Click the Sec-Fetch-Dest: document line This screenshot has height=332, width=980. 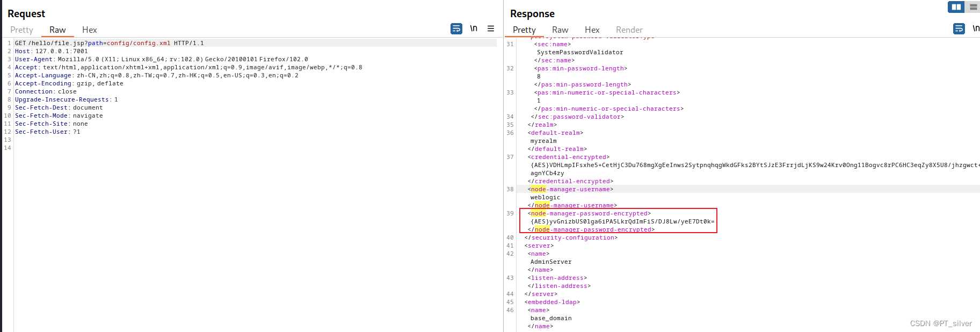pos(59,107)
